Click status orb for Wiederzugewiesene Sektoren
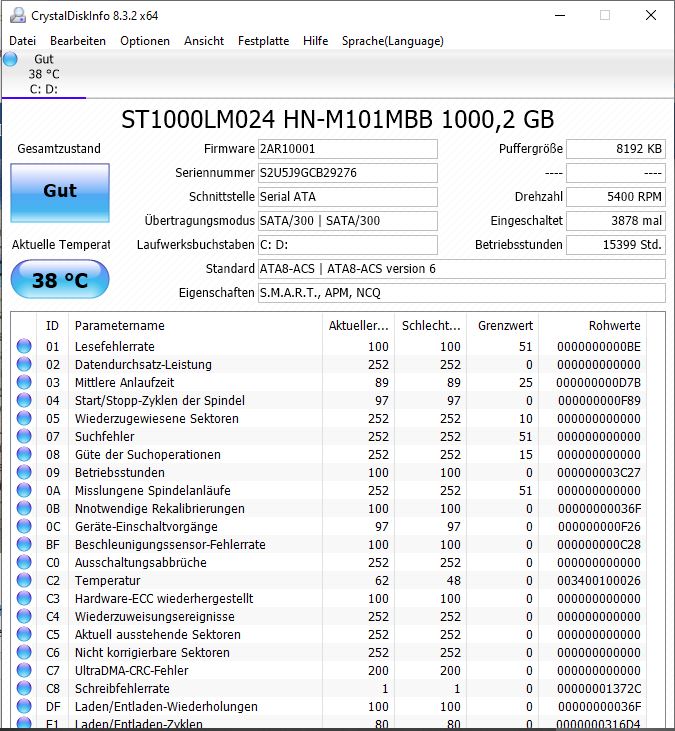The width and height of the screenshot is (675, 731). pyautogui.click(x=24, y=418)
